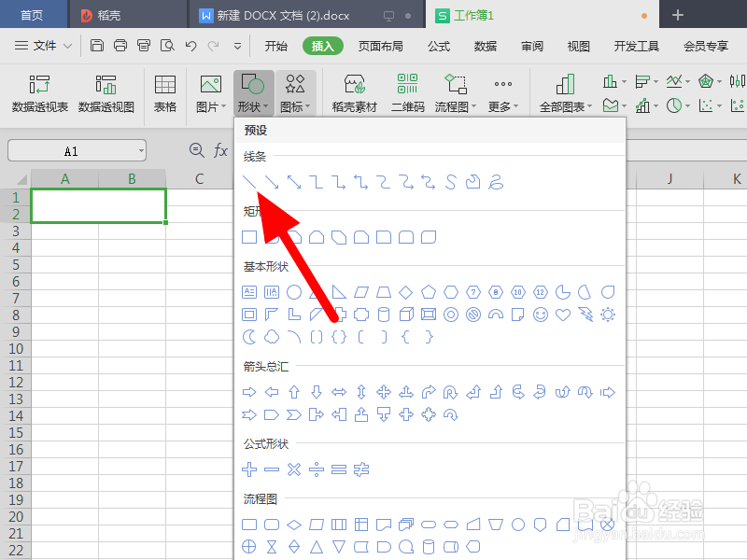Open the 视图 ribbon tab
The width and height of the screenshot is (747, 560).
579,46
